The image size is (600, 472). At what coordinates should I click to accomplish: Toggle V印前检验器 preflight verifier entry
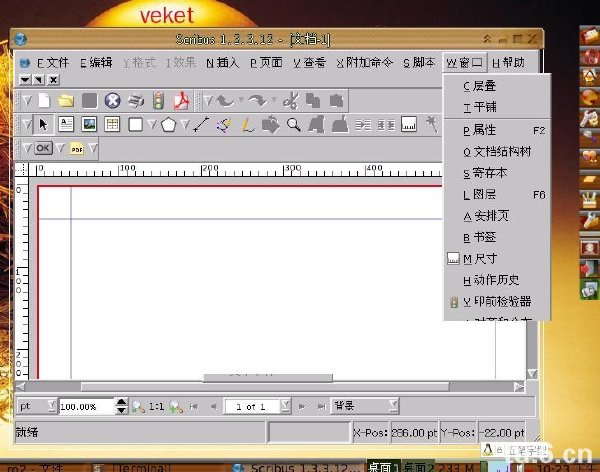[x=497, y=302]
